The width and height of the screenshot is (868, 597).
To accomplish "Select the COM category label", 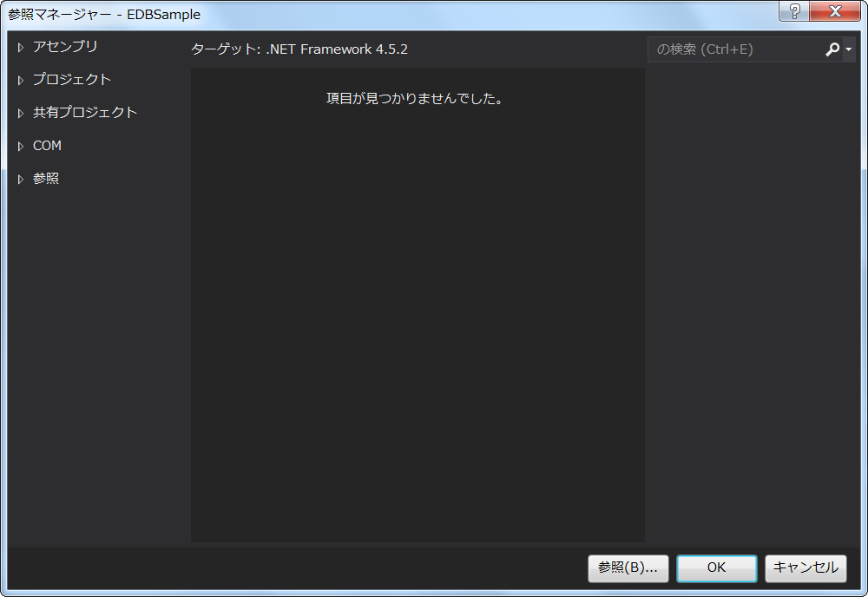I will point(47,147).
